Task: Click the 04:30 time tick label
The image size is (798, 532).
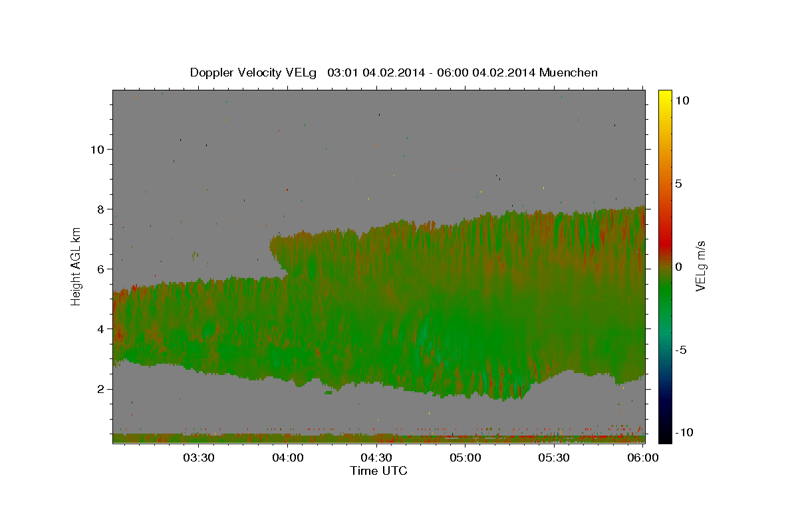Action: coord(377,458)
